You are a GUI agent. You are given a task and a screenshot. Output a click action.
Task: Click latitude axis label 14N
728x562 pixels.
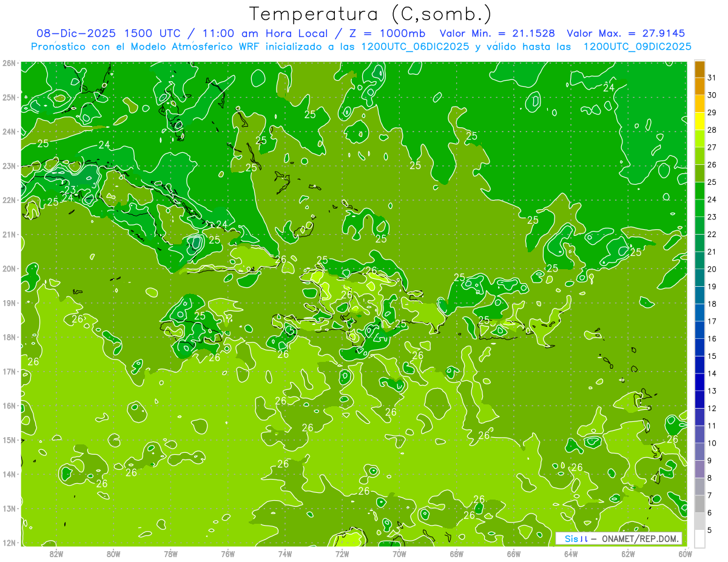click(8, 474)
